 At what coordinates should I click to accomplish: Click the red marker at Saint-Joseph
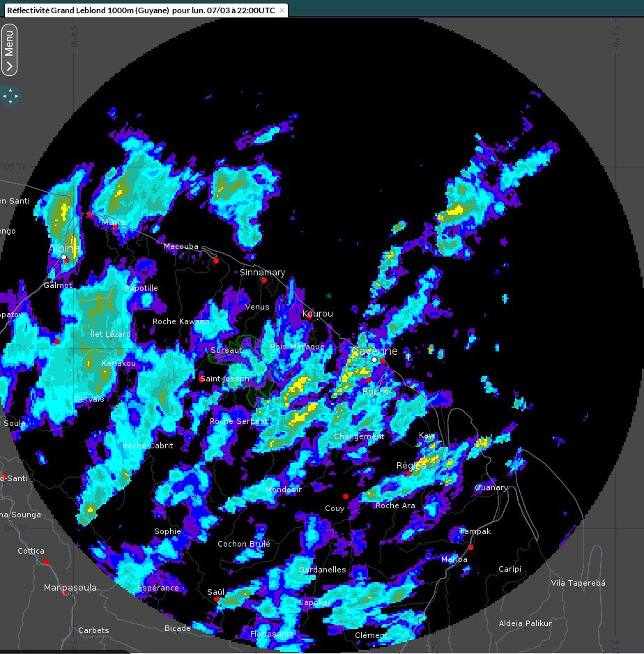coord(200,379)
